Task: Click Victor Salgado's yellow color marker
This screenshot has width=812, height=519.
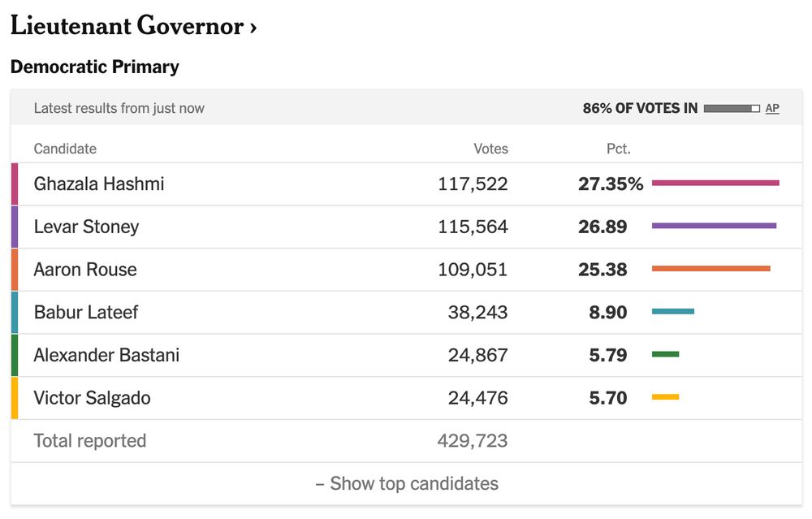Action: 15,398
